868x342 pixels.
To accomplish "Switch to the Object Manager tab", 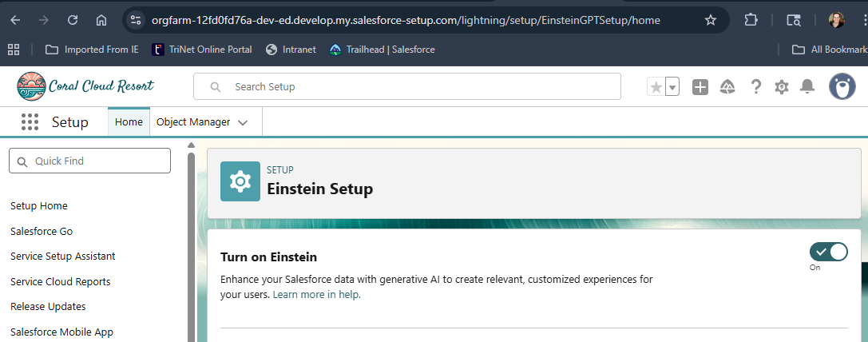I will pos(193,122).
